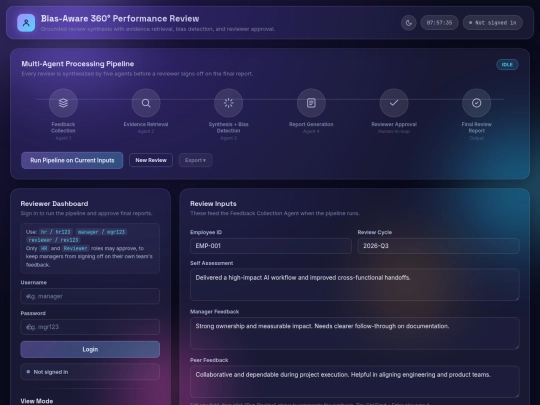This screenshot has height=405, width=540.
Task: Edit the Review Cycle field
Action: [x=438, y=246]
